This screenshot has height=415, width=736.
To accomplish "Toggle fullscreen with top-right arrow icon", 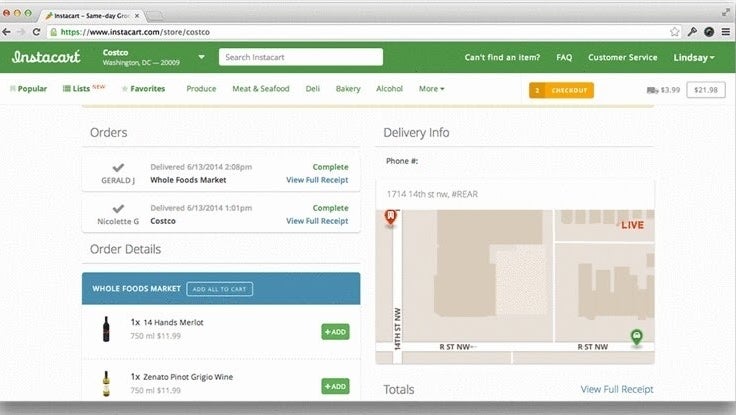I will pyautogui.click(x=726, y=13).
